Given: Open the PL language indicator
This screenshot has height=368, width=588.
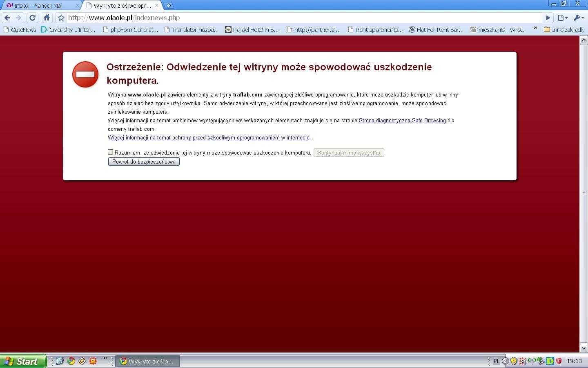Looking at the screenshot, I should coord(497,361).
